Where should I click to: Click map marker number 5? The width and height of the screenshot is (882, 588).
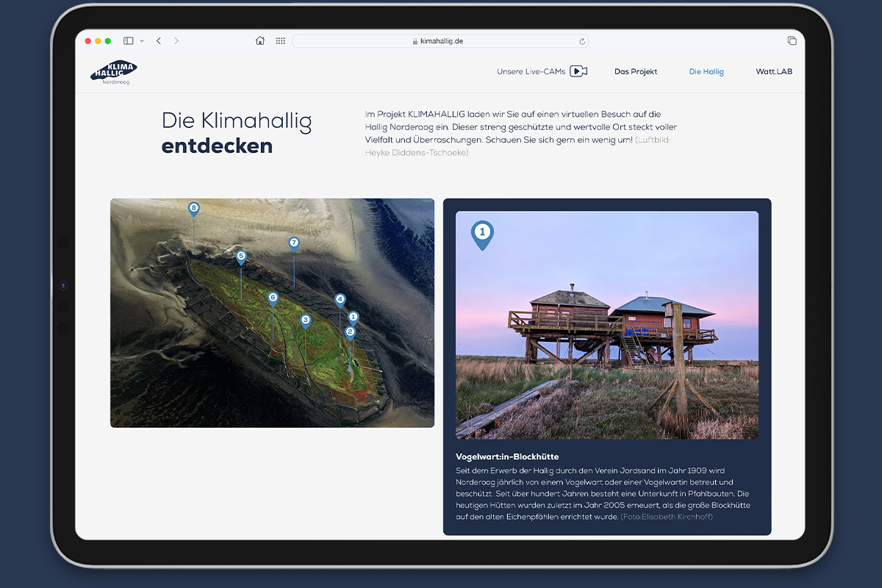point(241,257)
